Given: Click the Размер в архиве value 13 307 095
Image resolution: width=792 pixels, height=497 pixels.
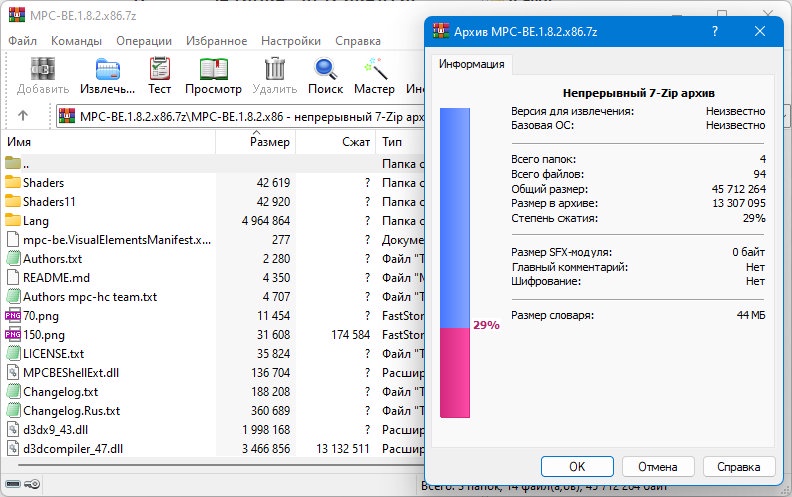Looking at the screenshot, I should [738, 203].
